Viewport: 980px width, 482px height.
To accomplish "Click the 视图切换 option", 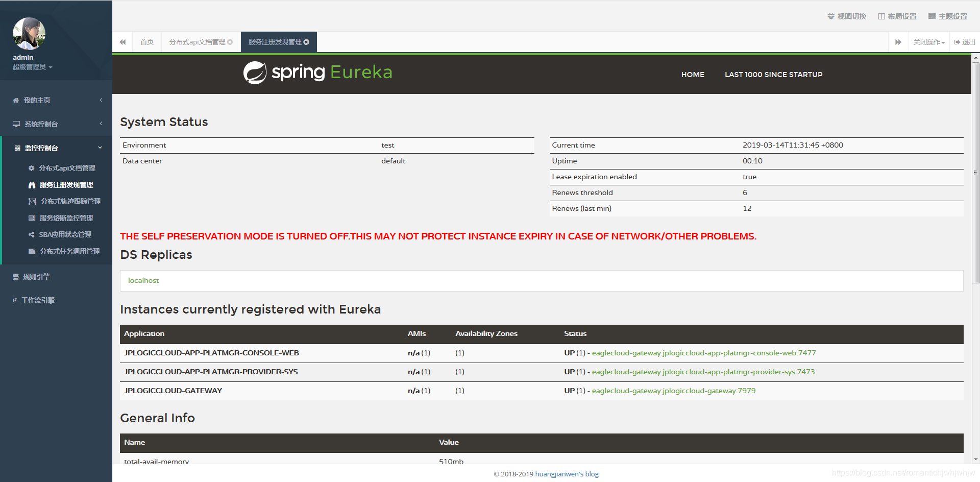I will coord(847,16).
